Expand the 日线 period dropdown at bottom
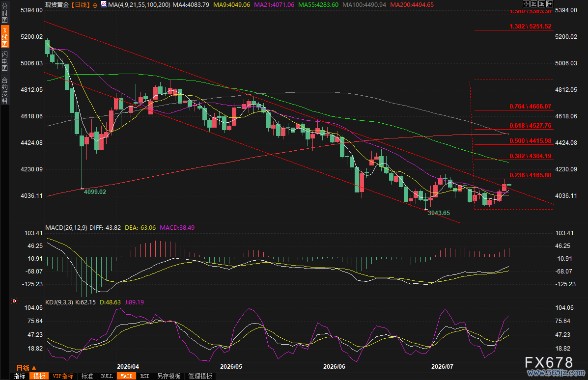Viewport: 588px width, 380px height. 26,368
